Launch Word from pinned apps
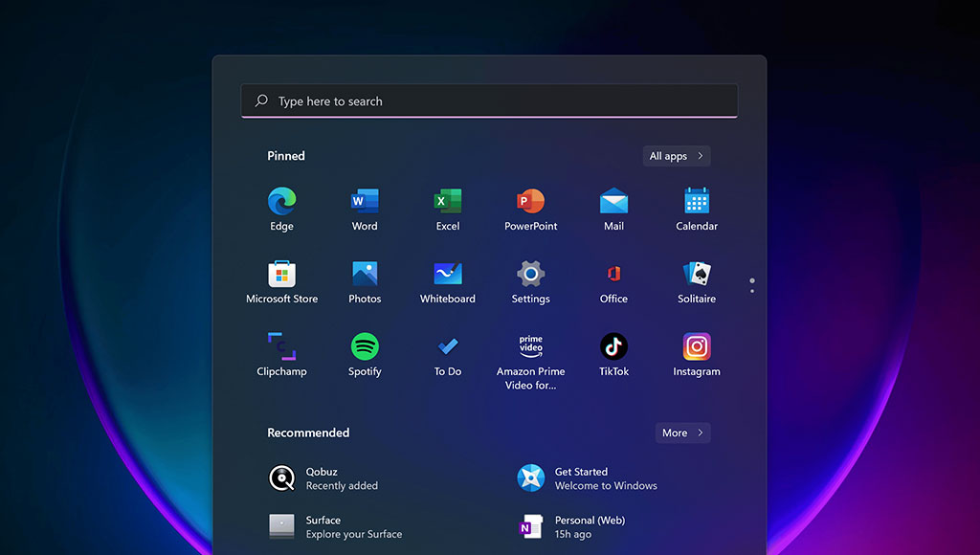 click(x=365, y=202)
